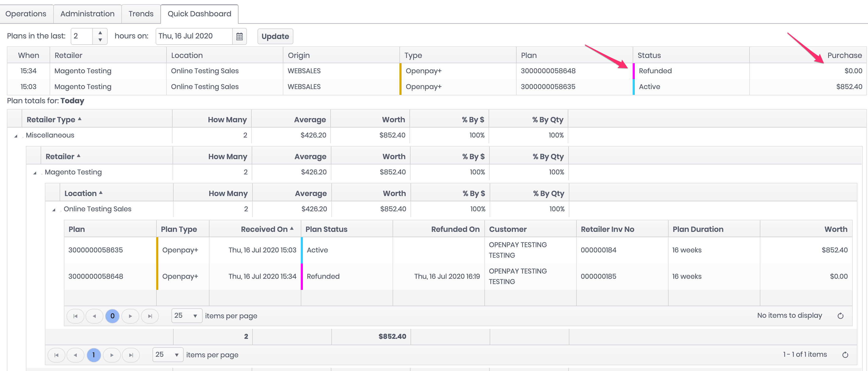Open the calendar date picker icon
The image size is (868, 371).
click(x=239, y=36)
